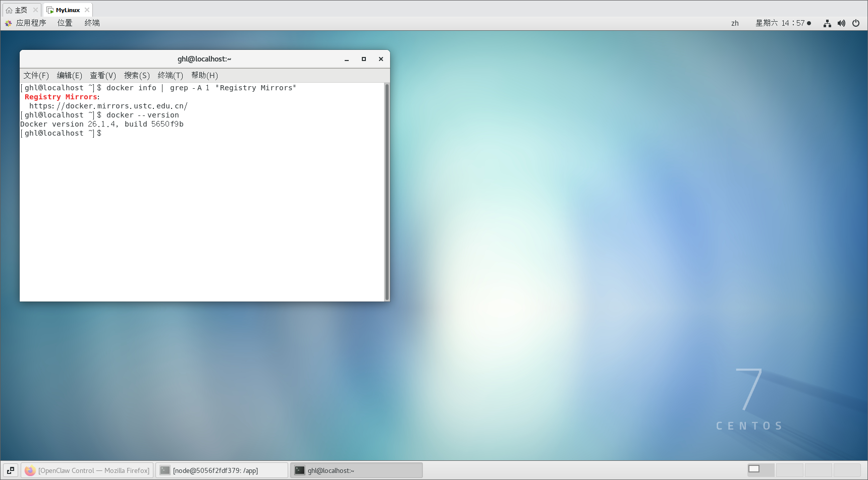The height and width of the screenshot is (480, 868).
Task: Click the terminal window title ghl@localhost:~
Action: (x=204, y=59)
